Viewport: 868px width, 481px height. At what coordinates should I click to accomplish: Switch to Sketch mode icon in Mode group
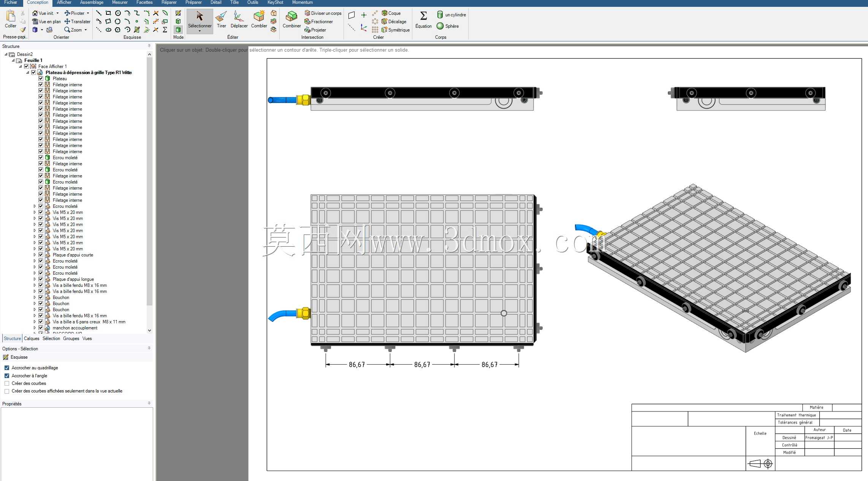tap(178, 13)
